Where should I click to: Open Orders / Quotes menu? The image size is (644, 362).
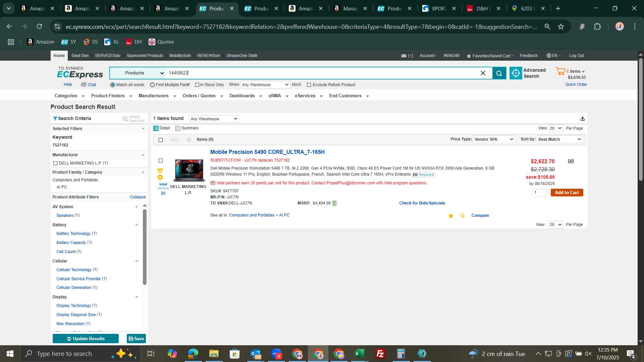[203, 96]
